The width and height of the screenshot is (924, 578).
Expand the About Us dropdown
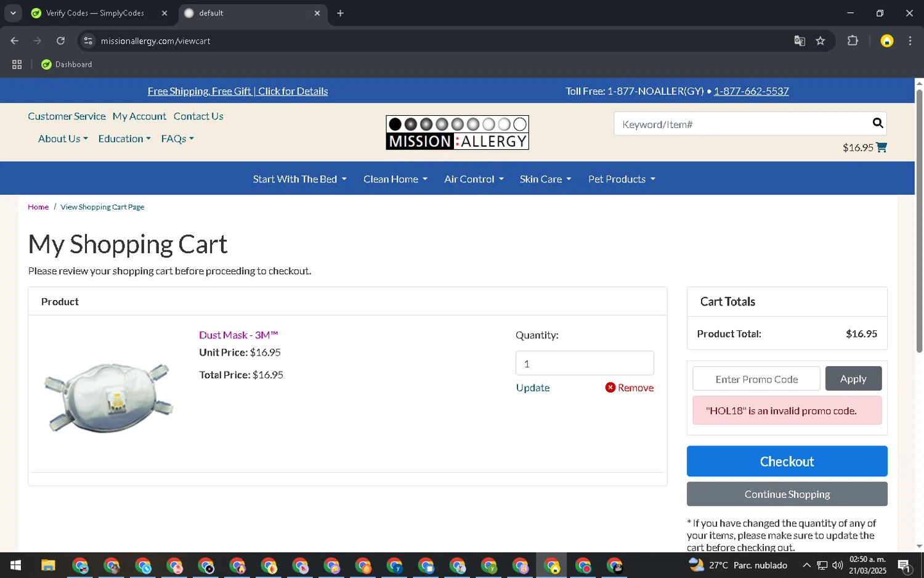coord(63,139)
